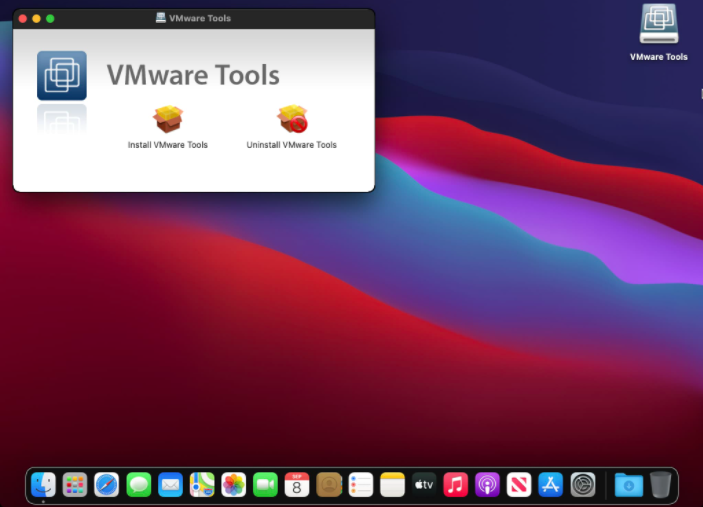Click the "Install VMware Tools" text label
The height and width of the screenshot is (507, 703).
(x=168, y=145)
